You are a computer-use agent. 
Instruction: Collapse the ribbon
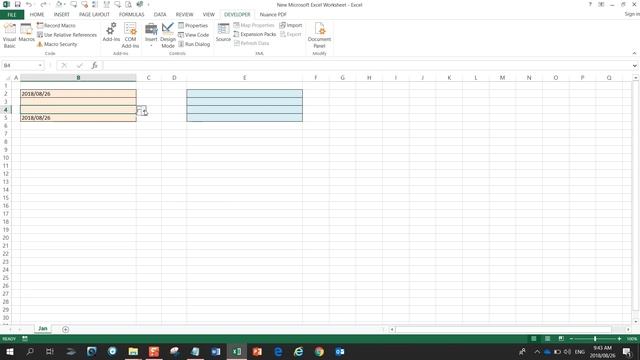[x=634, y=53]
